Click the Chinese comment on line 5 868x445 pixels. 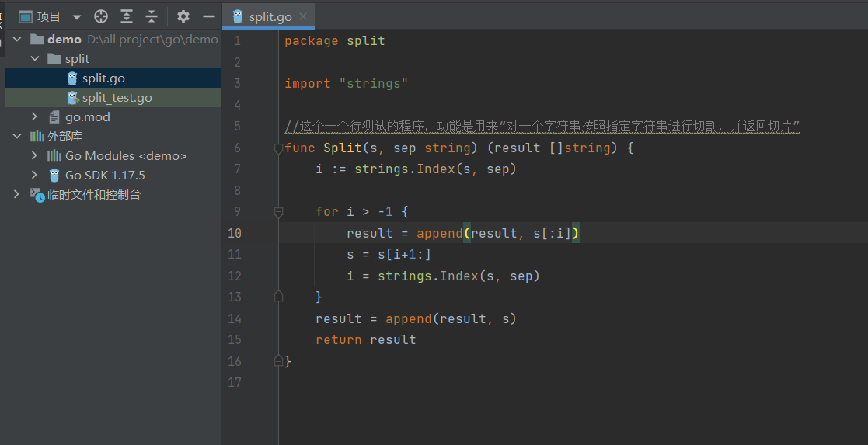pos(542,127)
